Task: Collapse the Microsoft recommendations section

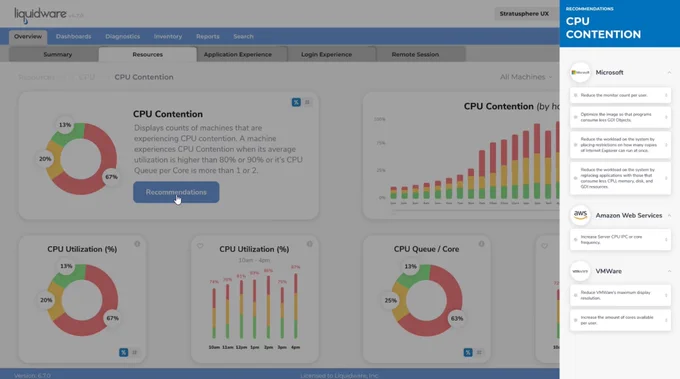Action: [669, 72]
